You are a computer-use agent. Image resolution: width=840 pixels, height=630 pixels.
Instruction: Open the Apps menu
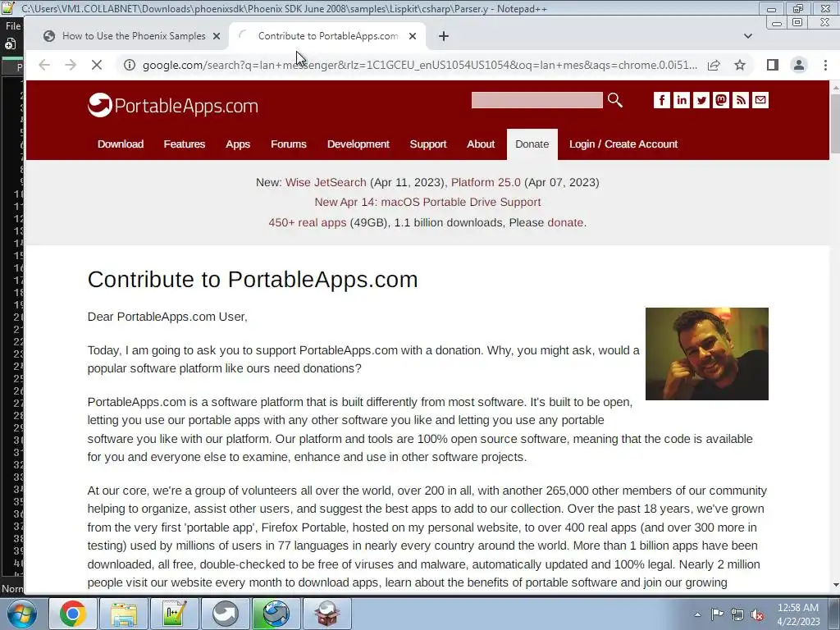click(x=238, y=144)
